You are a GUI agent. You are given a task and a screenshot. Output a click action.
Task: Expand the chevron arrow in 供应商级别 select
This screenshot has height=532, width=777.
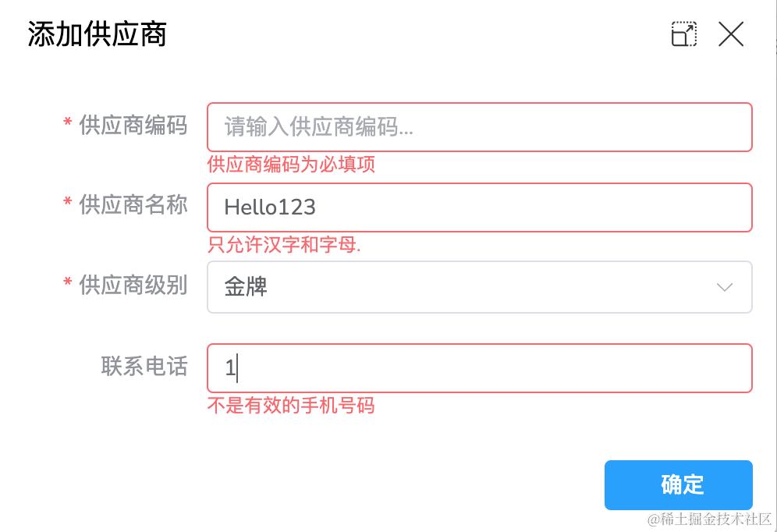pos(725,287)
